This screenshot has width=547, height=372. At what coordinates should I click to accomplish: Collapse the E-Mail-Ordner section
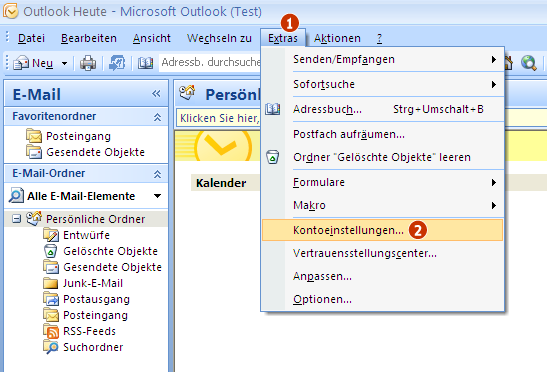(x=157, y=174)
